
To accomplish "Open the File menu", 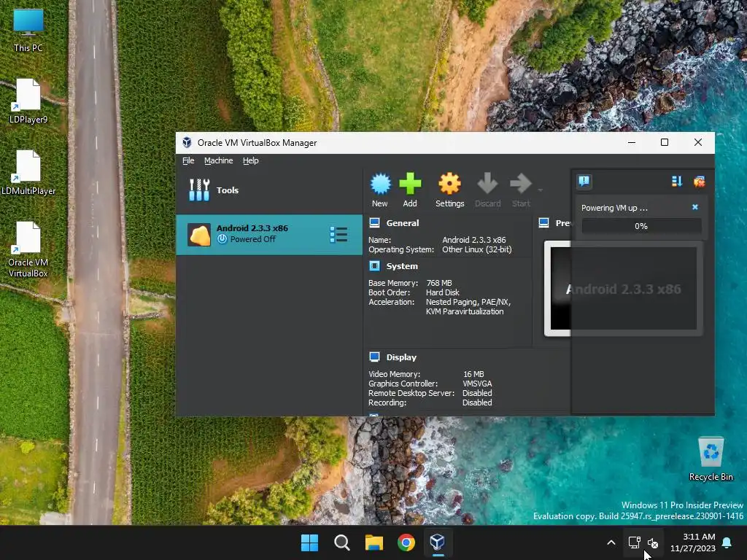I will (x=188, y=160).
